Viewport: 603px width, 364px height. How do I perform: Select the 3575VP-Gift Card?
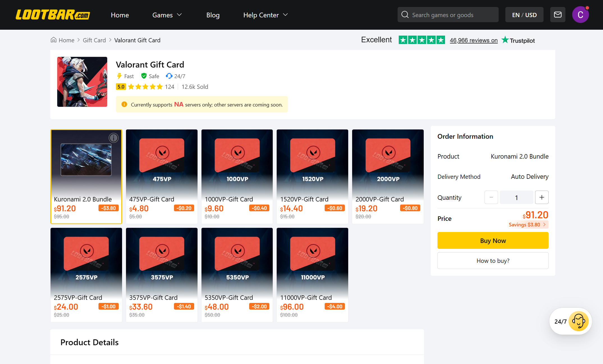click(162, 275)
